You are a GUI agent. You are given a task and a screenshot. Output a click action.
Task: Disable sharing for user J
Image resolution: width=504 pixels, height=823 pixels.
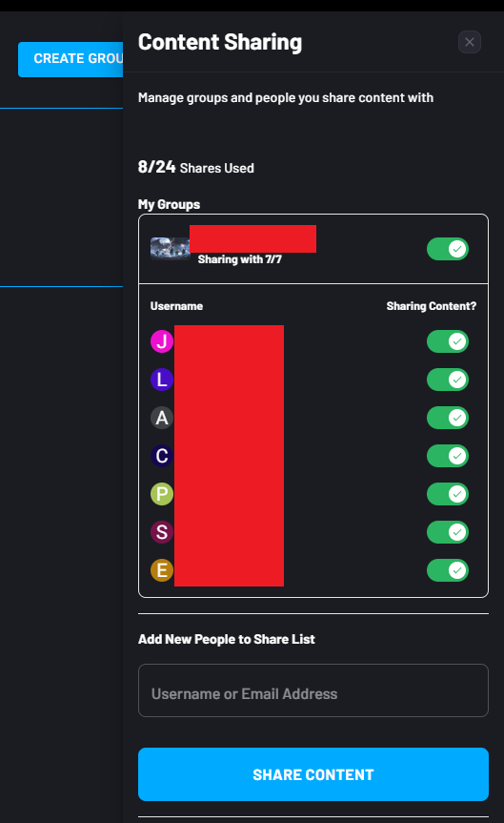pos(448,341)
